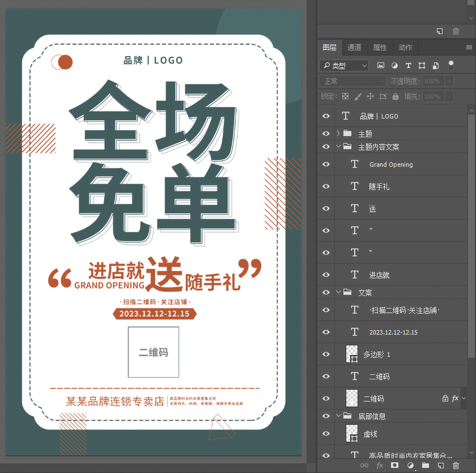Click the 全场免单 headline on canvas
476x473 pixels.
[154, 162]
